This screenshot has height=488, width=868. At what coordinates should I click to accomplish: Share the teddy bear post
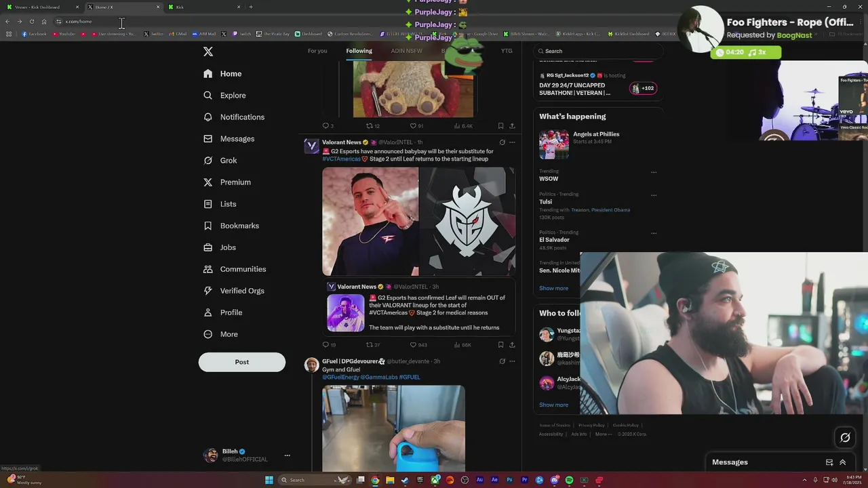(512, 126)
